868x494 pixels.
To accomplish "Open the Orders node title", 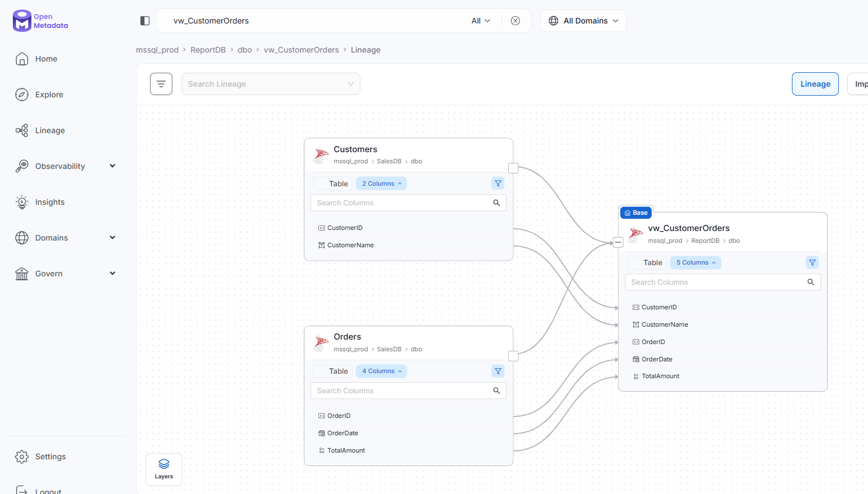I will 348,337.
